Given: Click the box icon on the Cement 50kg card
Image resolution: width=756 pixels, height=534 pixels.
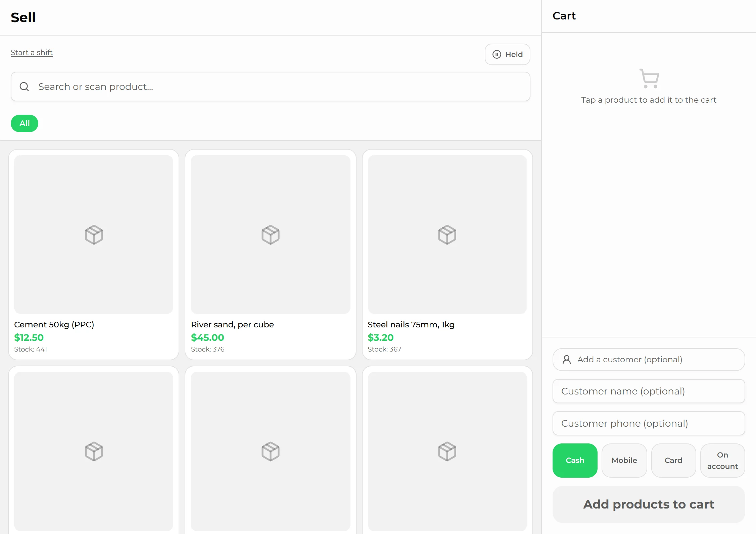Looking at the screenshot, I should (x=94, y=234).
